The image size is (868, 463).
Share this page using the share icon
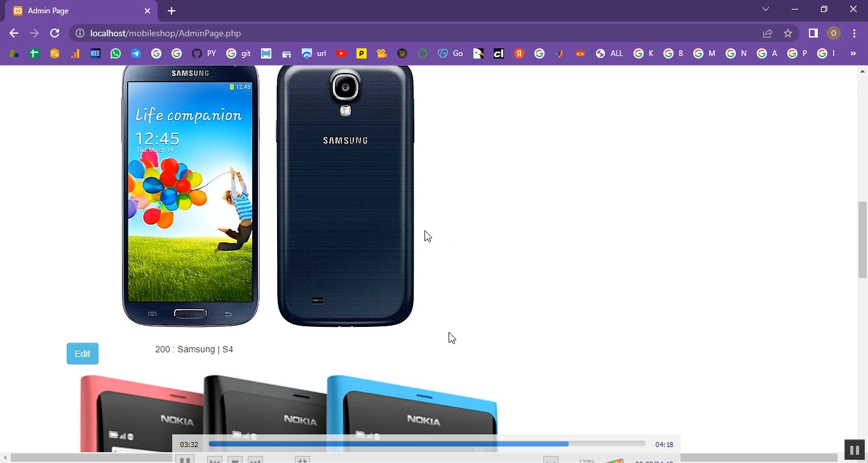pyautogui.click(x=768, y=33)
